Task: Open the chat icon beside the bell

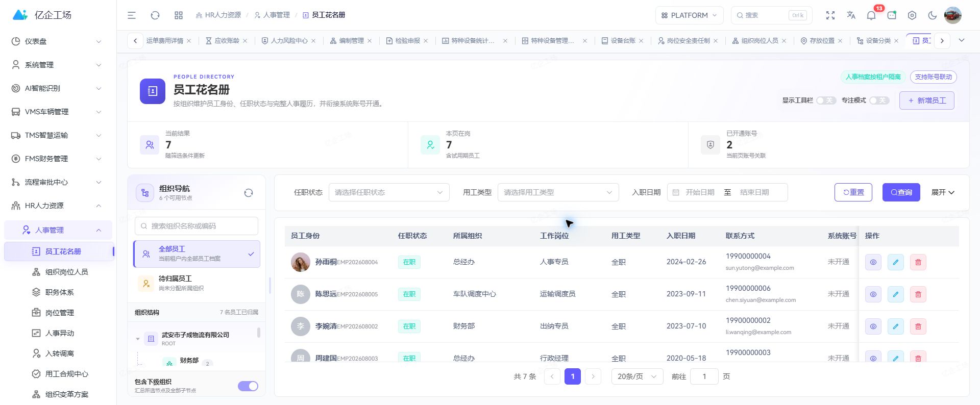Action: click(x=892, y=15)
